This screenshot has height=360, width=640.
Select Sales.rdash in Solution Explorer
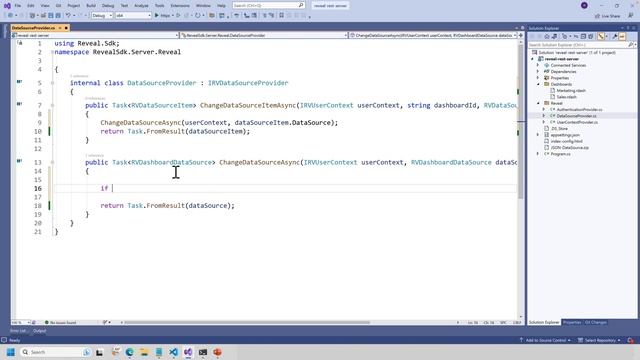566,97
